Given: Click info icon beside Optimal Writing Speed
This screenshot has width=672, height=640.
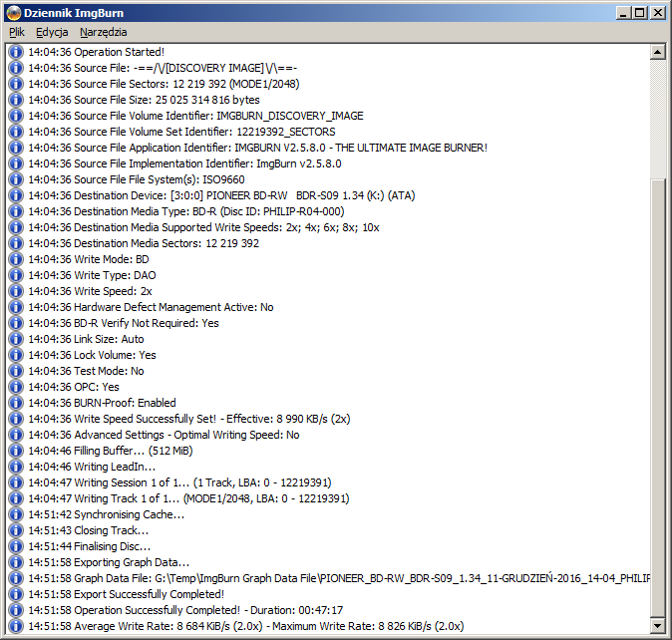Looking at the screenshot, I should 15,435.
